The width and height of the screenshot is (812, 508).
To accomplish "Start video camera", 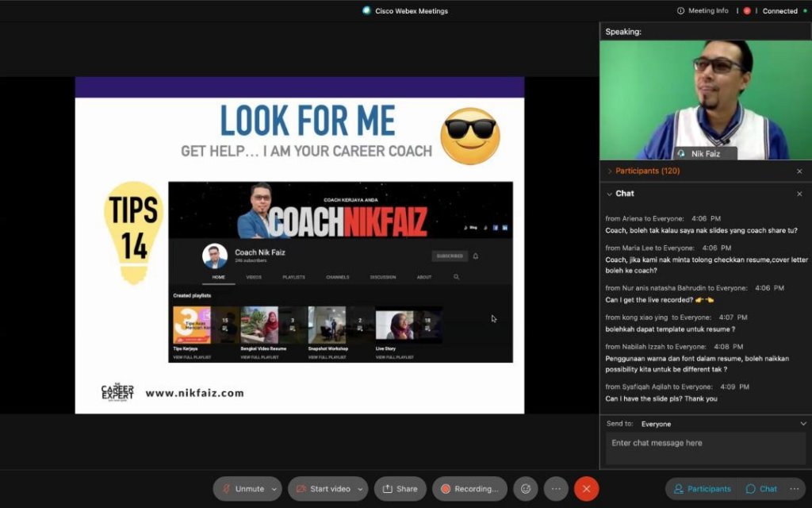I will pos(322,489).
